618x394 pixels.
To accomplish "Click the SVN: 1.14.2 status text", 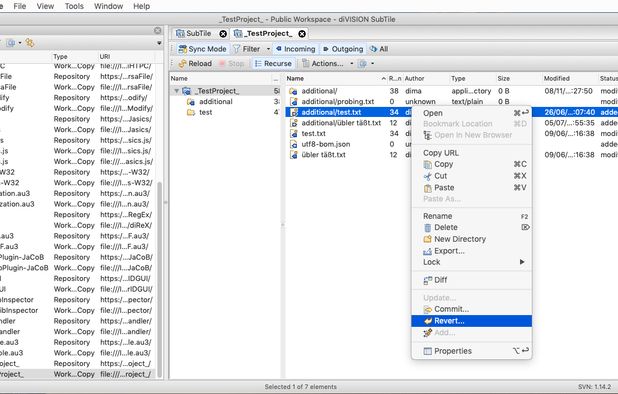I will pyautogui.click(x=594, y=387).
